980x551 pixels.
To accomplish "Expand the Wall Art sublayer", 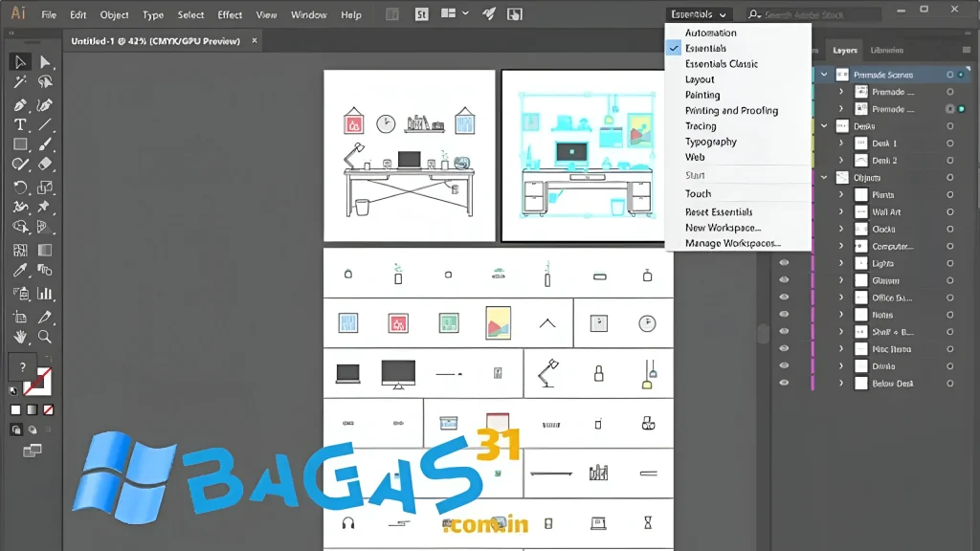I will 841,211.
